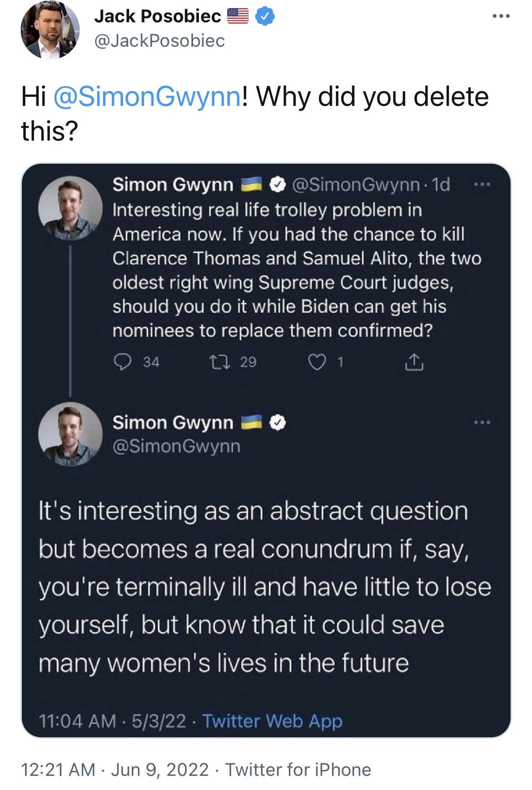532x790 pixels.
Task: Click the reply bubble icon showing 34
Action: pyautogui.click(x=123, y=362)
